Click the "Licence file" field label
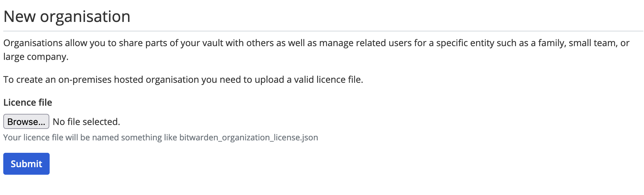 pos(28,102)
